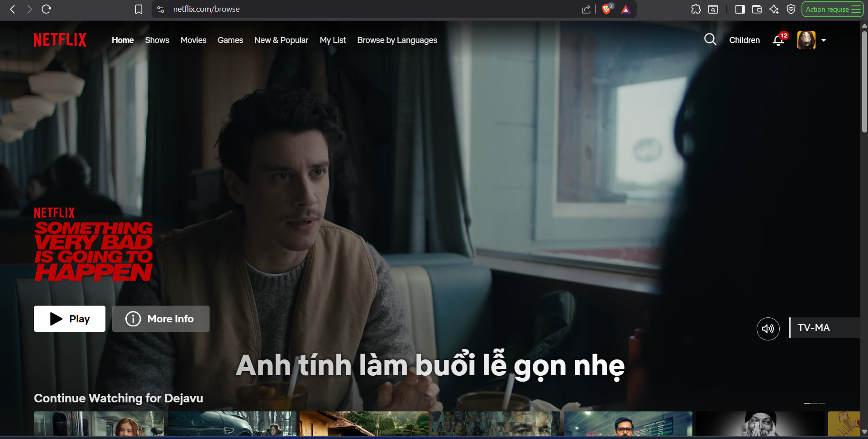Open the thumbnail of a countryside house

(364, 424)
